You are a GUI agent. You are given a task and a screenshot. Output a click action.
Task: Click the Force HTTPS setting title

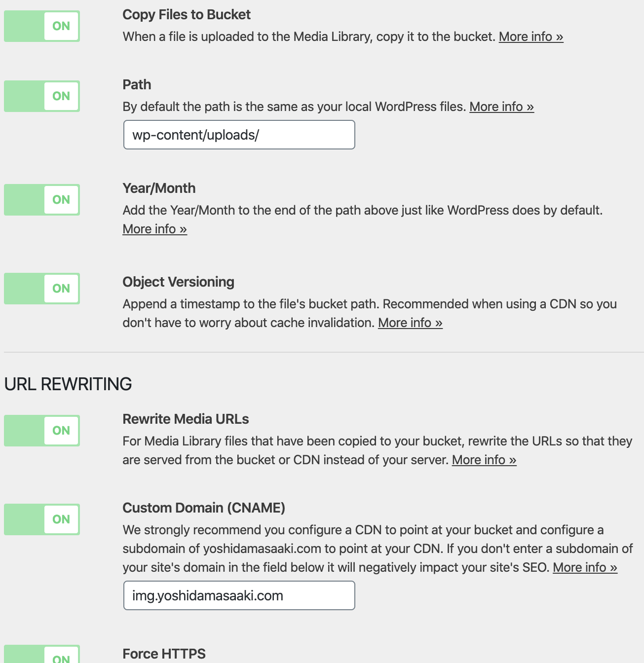pyautogui.click(x=164, y=654)
